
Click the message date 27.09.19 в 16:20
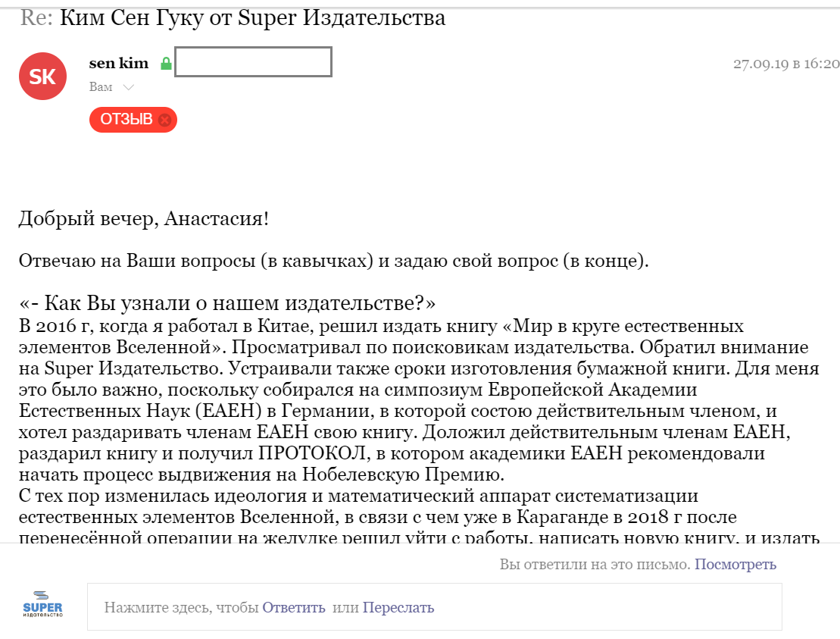[x=785, y=64]
